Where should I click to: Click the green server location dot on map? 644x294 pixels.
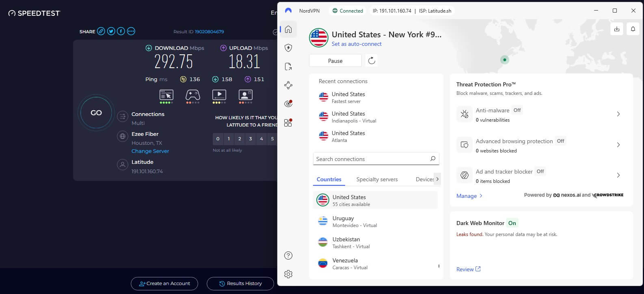point(505,60)
